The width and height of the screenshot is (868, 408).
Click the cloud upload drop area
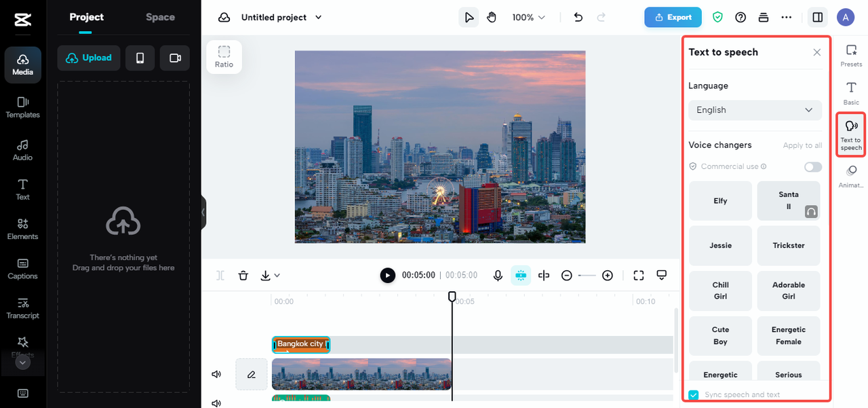(123, 236)
